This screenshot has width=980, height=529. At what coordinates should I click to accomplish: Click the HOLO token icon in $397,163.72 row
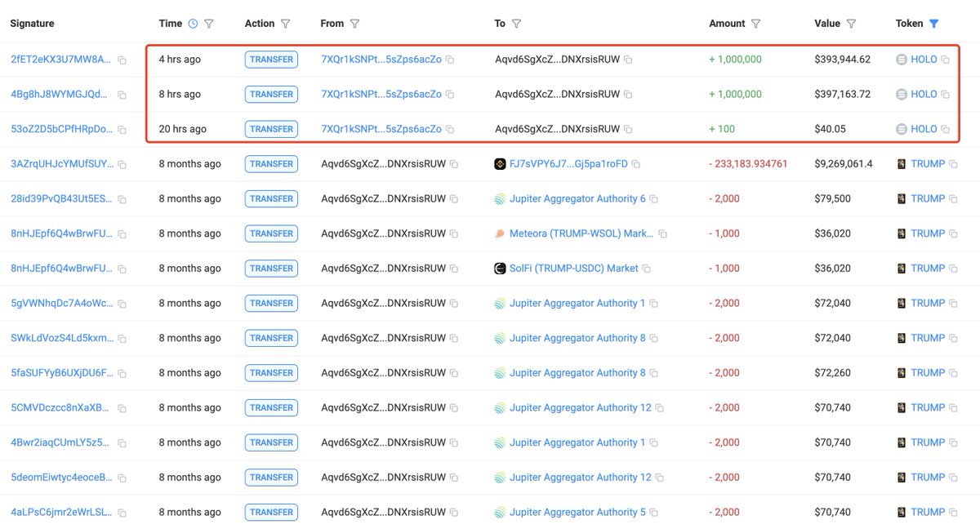[x=902, y=94]
